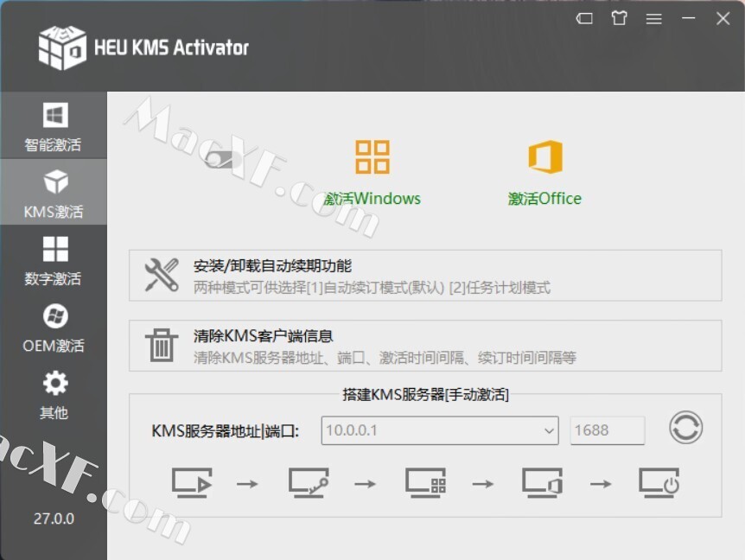Click the trash icon to clear KMS info
The width and height of the screenshot is (745, 560).
pyautogui.click(x=161, y=345)
